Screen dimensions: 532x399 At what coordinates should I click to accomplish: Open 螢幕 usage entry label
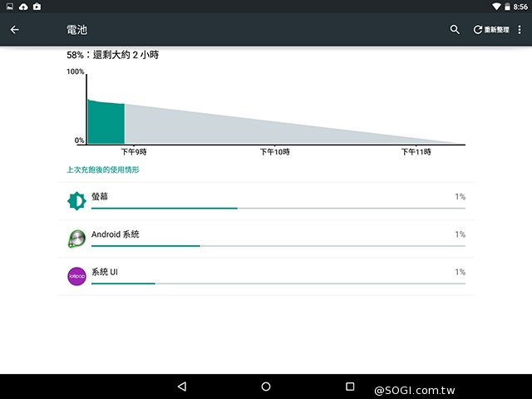pyautogui.click(x=100, y=196)
